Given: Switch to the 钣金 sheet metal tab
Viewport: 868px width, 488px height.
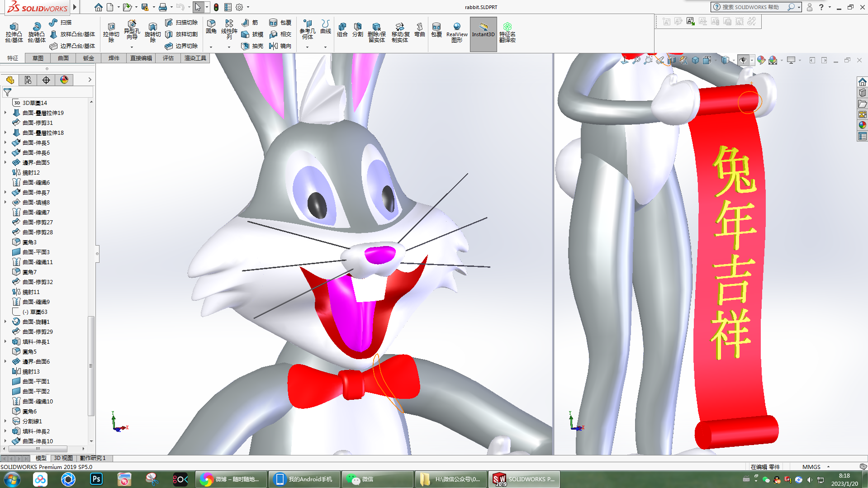Looking at the screenshot, I should 89,58.
